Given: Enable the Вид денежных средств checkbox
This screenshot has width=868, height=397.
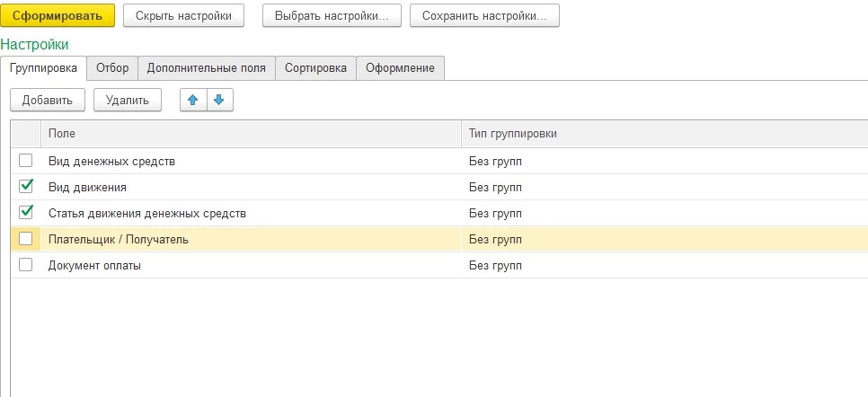Looking at the screenshot, I should tap(25, 161).
